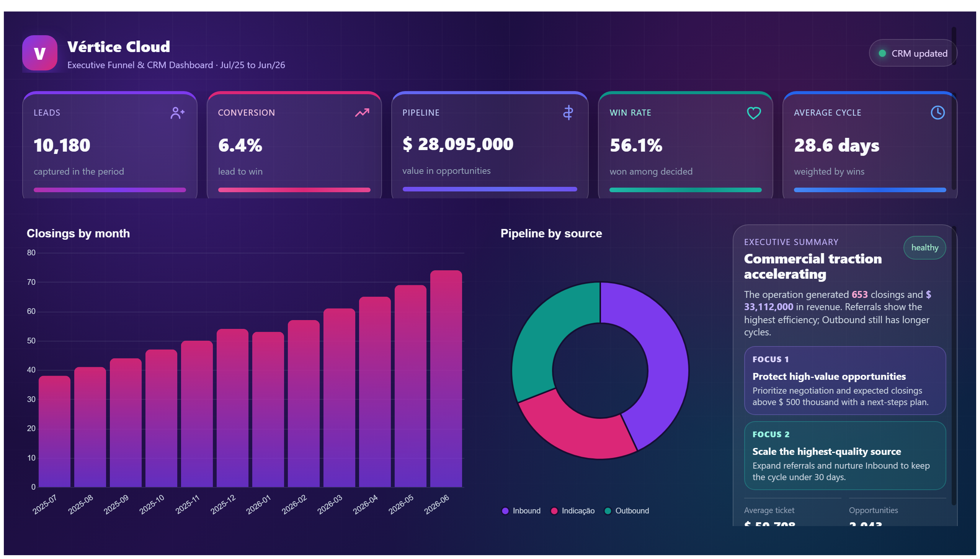Image resolution: width=980 pixels, height=559 pixels.
Task: Click the Opportunities label
Action: [873, 510]
